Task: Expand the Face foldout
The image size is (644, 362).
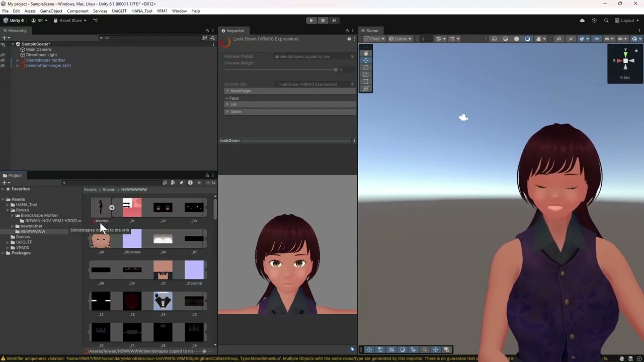Action: tap(227, 98)
